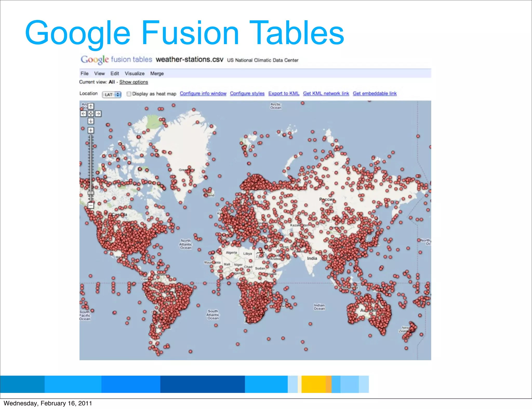Open the View menu

click(99, 73)
